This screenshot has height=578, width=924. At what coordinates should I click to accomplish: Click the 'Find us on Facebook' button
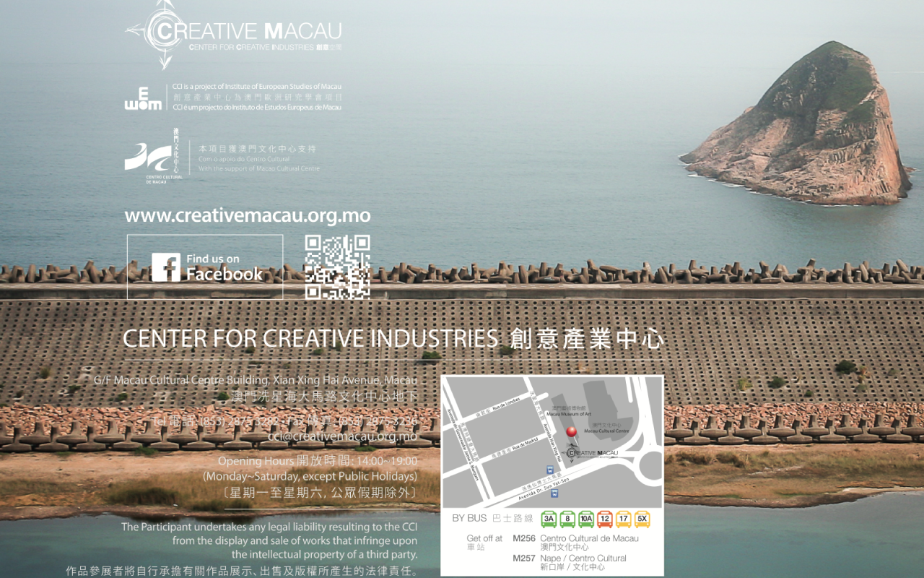(x=205, y=267)
